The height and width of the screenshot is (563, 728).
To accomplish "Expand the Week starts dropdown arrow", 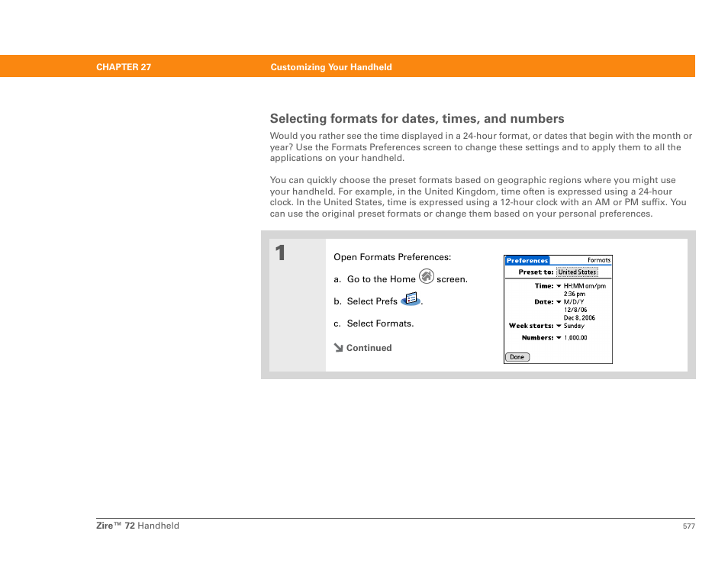I will pos(559,326).
